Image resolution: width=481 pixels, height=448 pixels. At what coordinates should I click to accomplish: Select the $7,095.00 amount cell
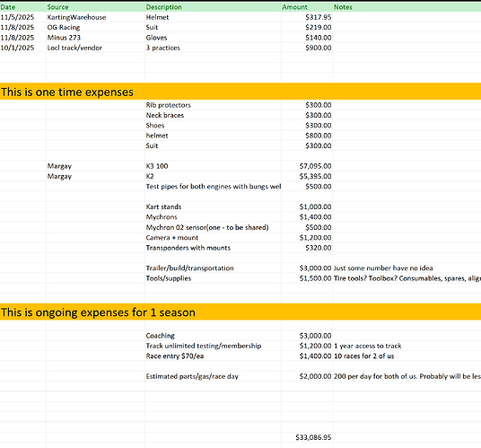(x=307, y=166)
